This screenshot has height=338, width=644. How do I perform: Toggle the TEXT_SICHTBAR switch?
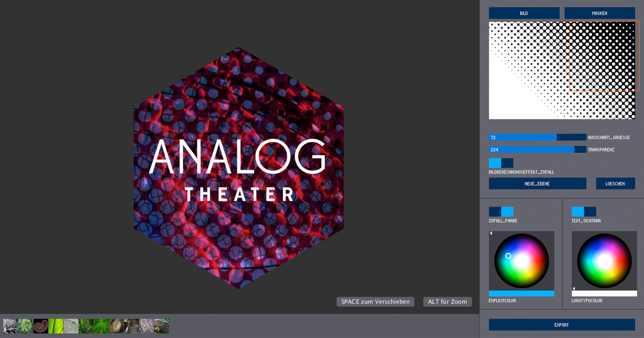coord(584,212)
